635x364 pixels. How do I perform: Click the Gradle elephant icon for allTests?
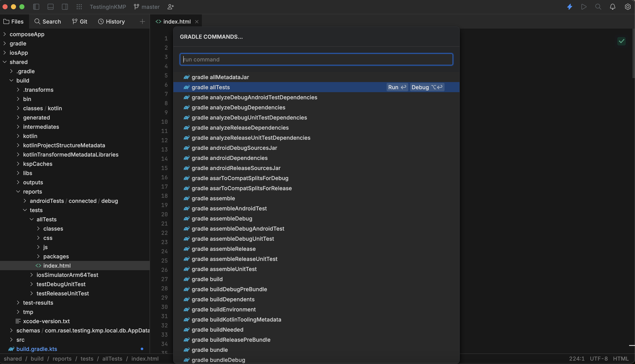click(186, 87)
